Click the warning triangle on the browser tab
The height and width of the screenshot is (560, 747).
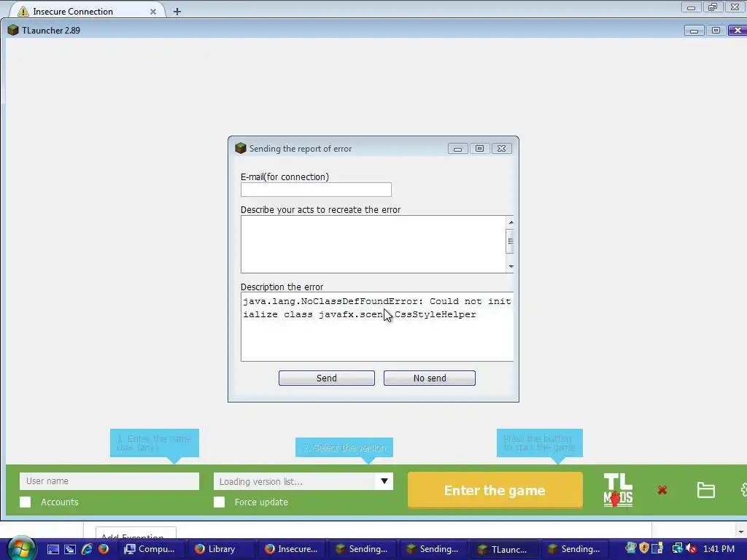[x=23, y=11]
